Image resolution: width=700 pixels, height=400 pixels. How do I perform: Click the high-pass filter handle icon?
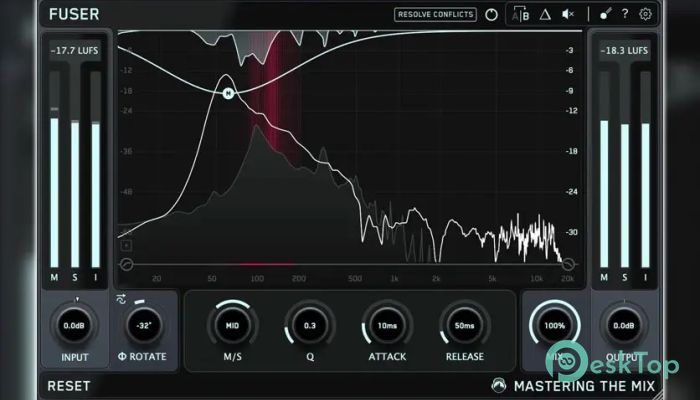(127, 264)
